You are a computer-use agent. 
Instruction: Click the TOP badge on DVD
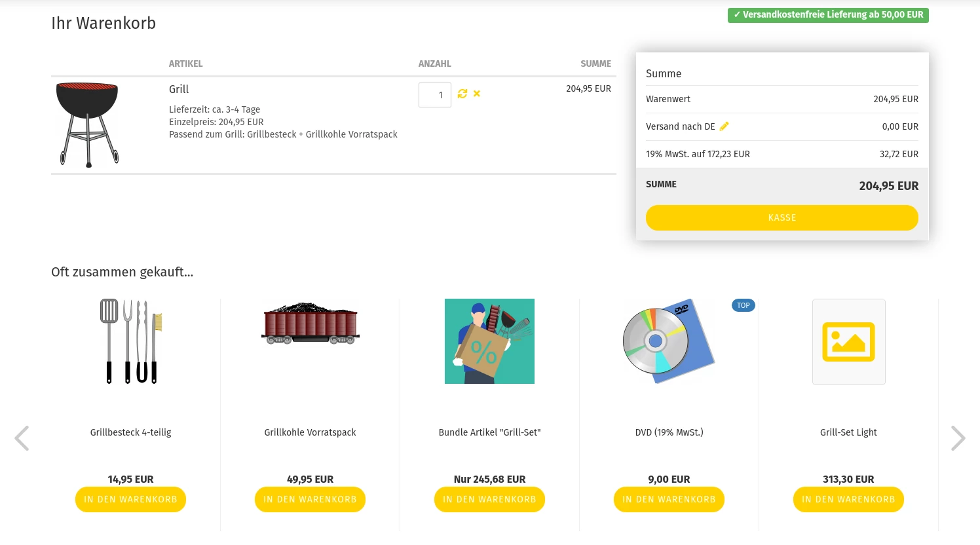(x=744, y=305)
